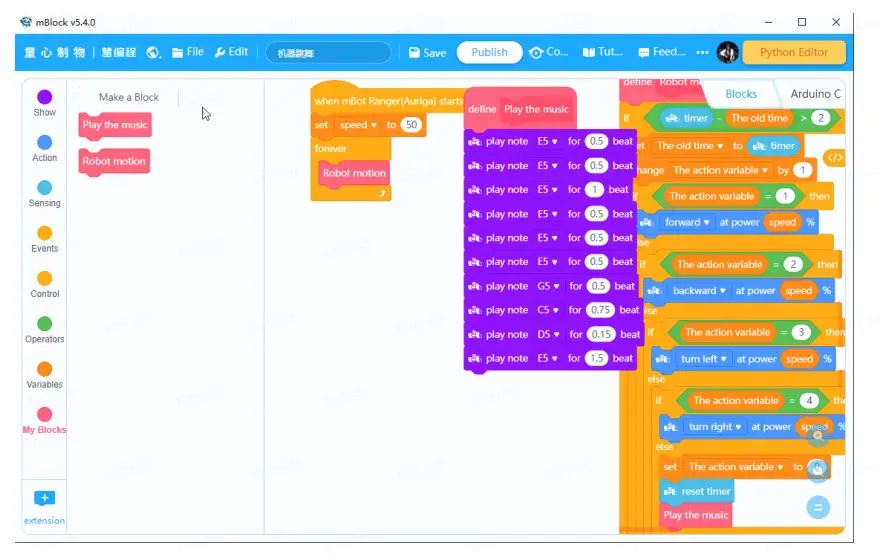The image size is (883, 557).
Task: Open the D5 note dropdown
Action: coord(548,335)
